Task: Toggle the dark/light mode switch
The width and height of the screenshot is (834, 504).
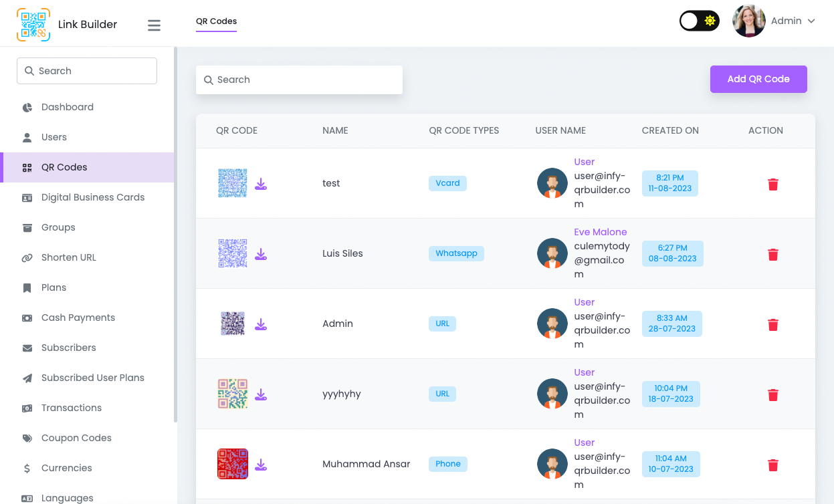Action: [699, 21]
